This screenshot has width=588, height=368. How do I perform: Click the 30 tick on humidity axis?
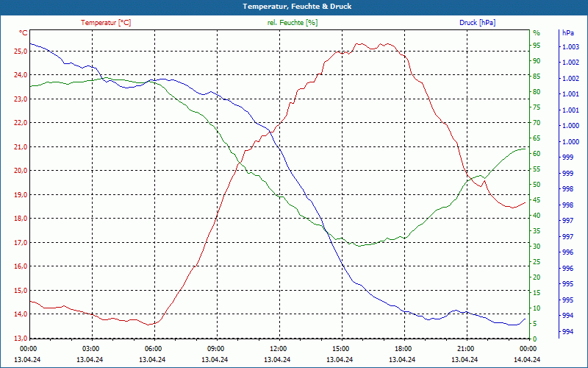537,247
